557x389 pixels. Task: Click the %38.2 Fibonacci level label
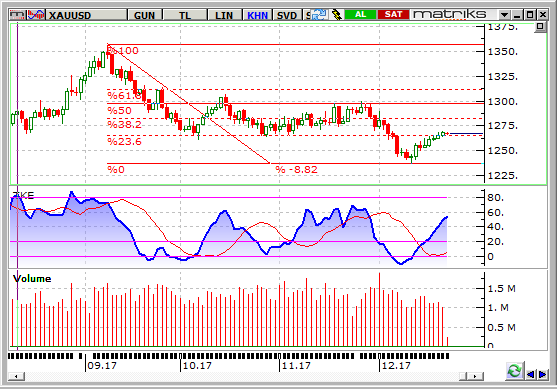125,124
